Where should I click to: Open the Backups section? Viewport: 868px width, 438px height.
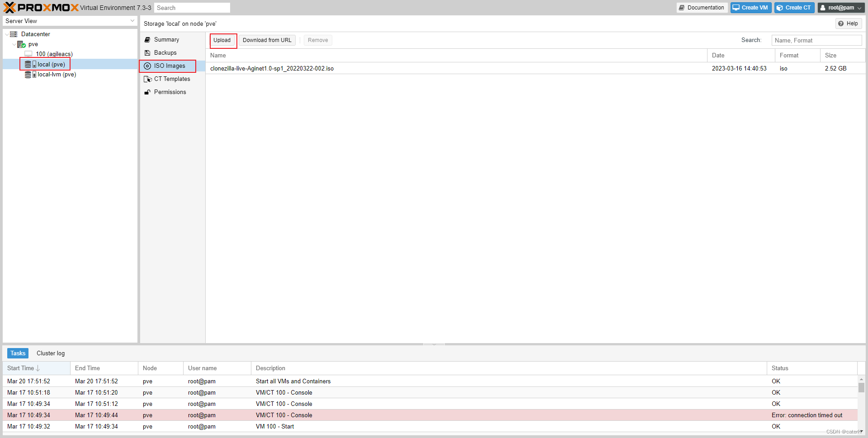tap(172, 53)
